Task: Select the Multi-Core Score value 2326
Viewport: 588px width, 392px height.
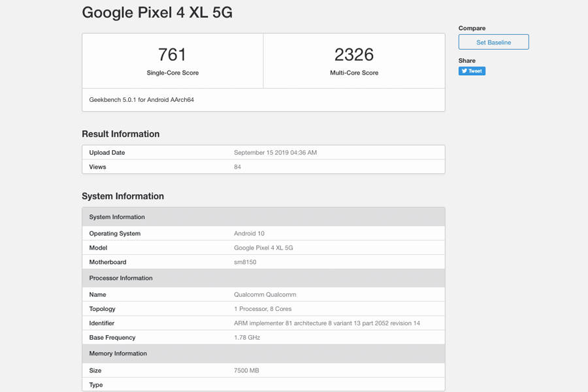Action: point(353,52)
